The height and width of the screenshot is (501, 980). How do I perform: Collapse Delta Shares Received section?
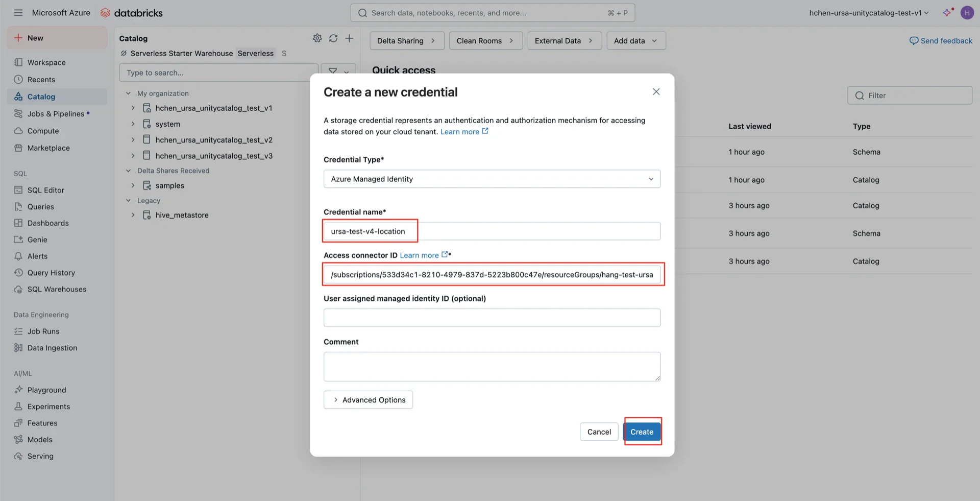129,171
